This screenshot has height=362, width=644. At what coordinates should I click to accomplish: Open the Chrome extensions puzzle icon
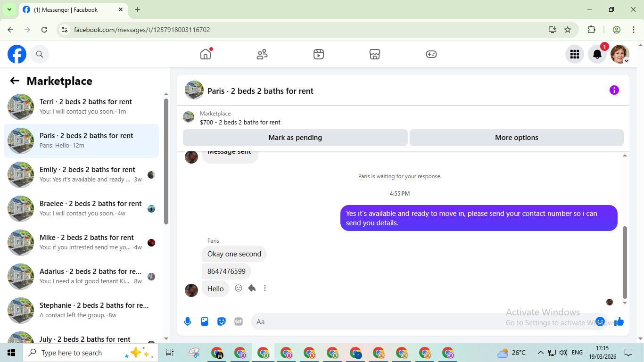point(591,30)
